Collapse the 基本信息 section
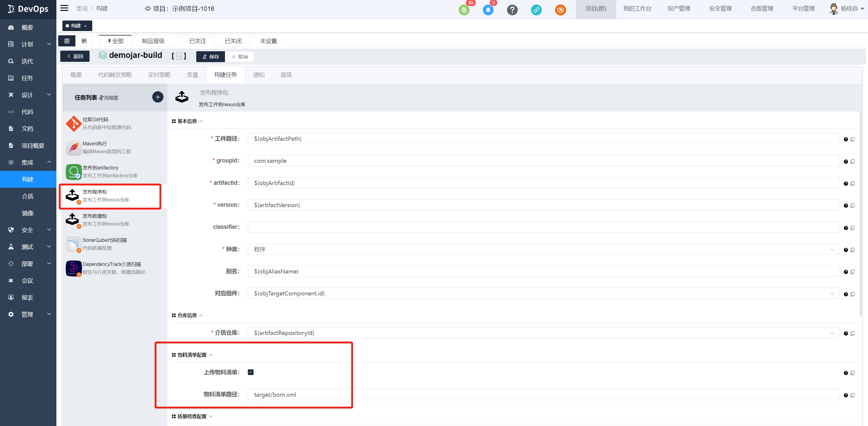 point(187,121)
